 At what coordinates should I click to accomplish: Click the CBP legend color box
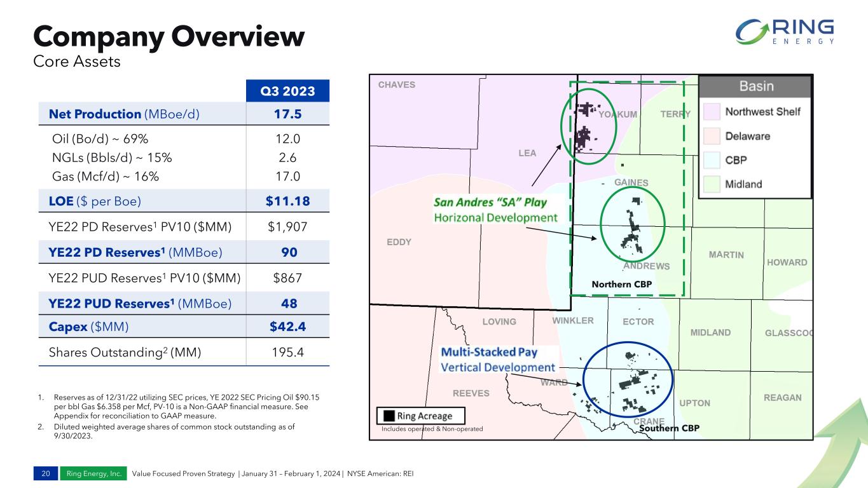click(x=713, y=160)
